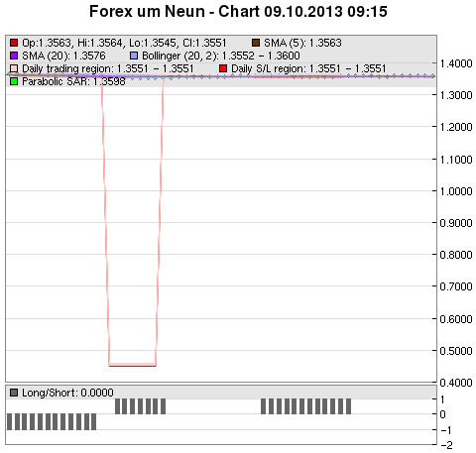Click the Long/Short axis label 1
Screen dimensions: 476x453
click(442, 399)
